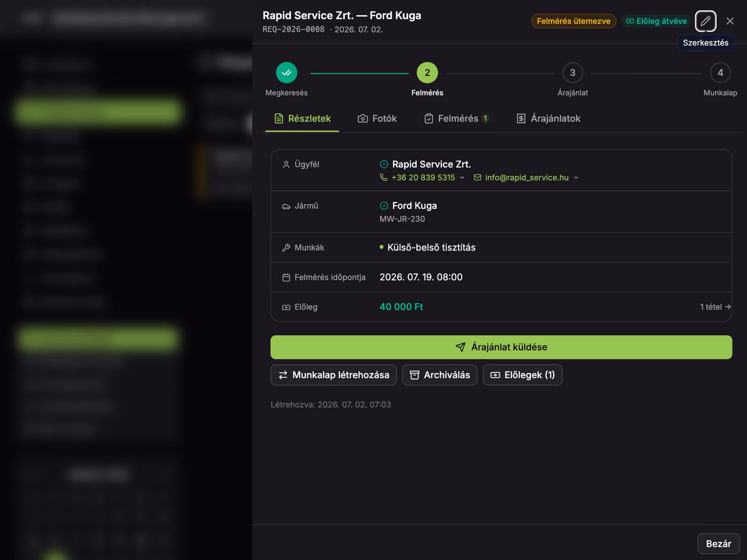Open the Árajánlatok tab
Viewport: 747px width, 560px height.
(549, 119)
